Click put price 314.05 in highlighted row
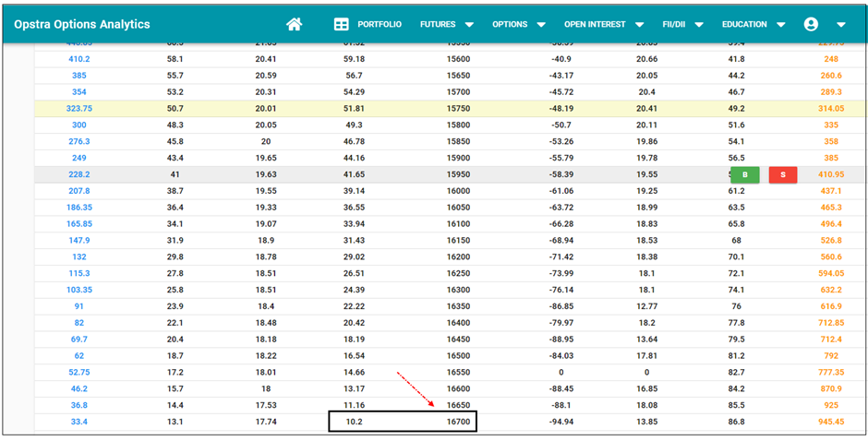868x441 pixels. [x=830, y=108]
